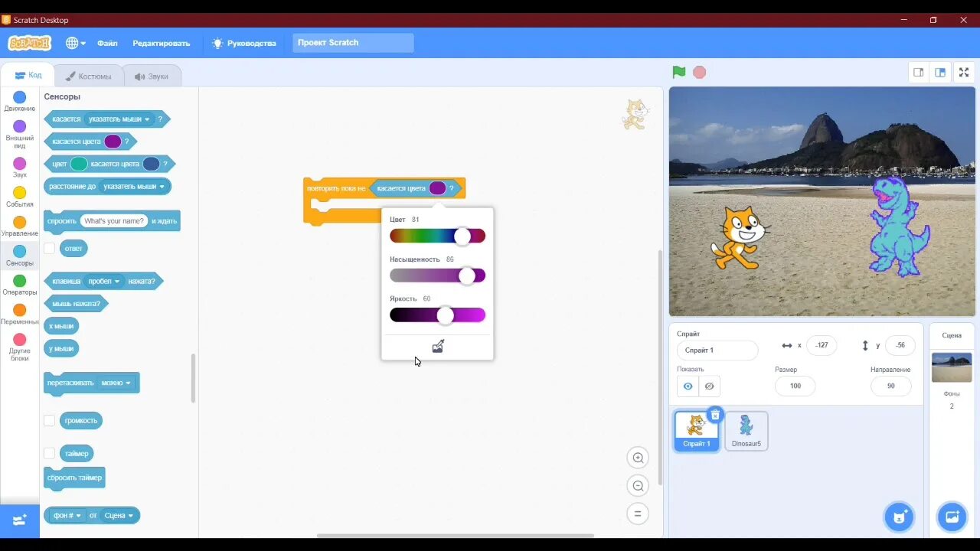The width and height of the screenshot is (980, 551).
Task: Open the language globe menu
Action: (75, 43)
